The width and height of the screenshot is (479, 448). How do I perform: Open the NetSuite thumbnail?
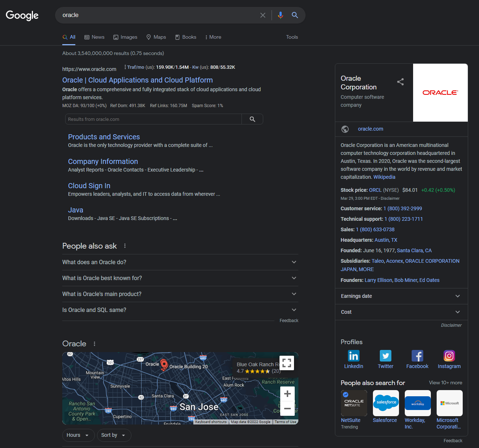point(354,403)
